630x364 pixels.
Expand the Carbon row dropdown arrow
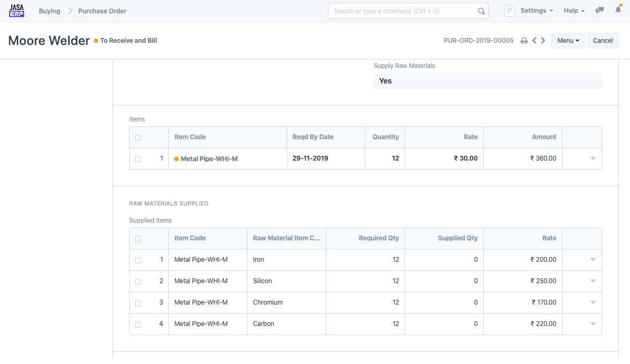592,324
